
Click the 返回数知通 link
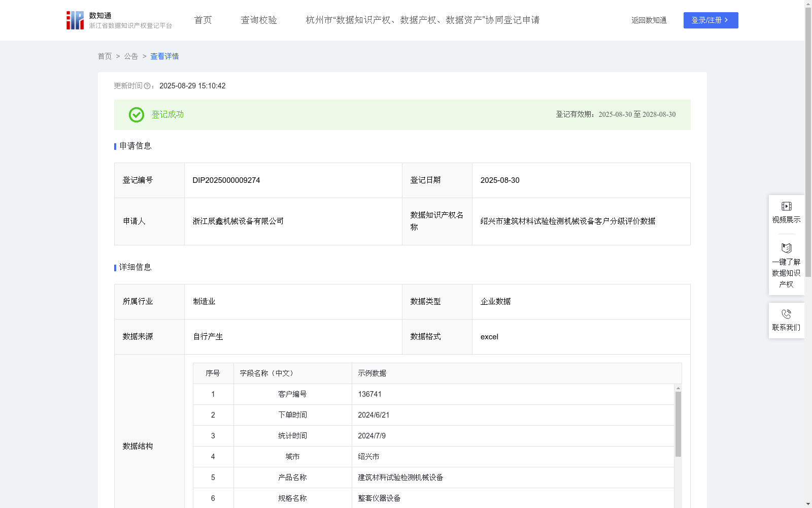(649, 20)
